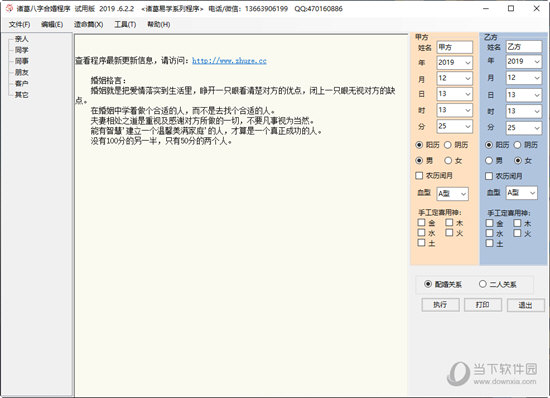Select 阳历 radio for 乙方
550x398 pixels.
click(x=489, y=145)
